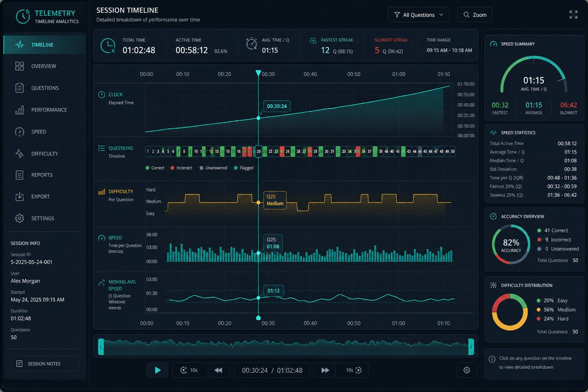Screen dimensions: 588x392
Task: Toggle the Incorrect legend filter
Action: 181,168
